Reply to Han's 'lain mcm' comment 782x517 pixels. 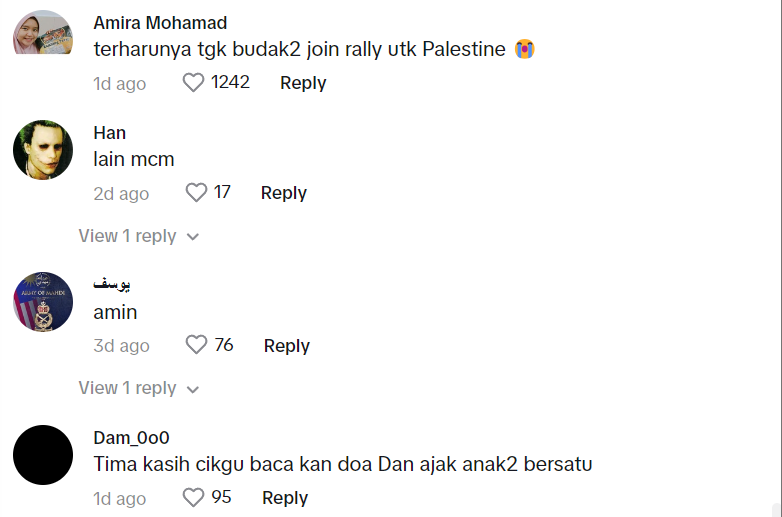tap(283, 193)
